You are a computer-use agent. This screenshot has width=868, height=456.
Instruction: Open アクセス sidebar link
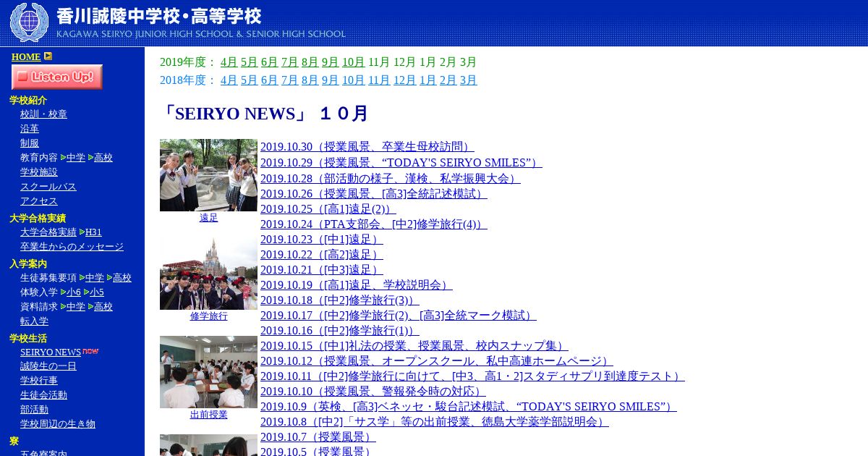[x=39, y=201]
